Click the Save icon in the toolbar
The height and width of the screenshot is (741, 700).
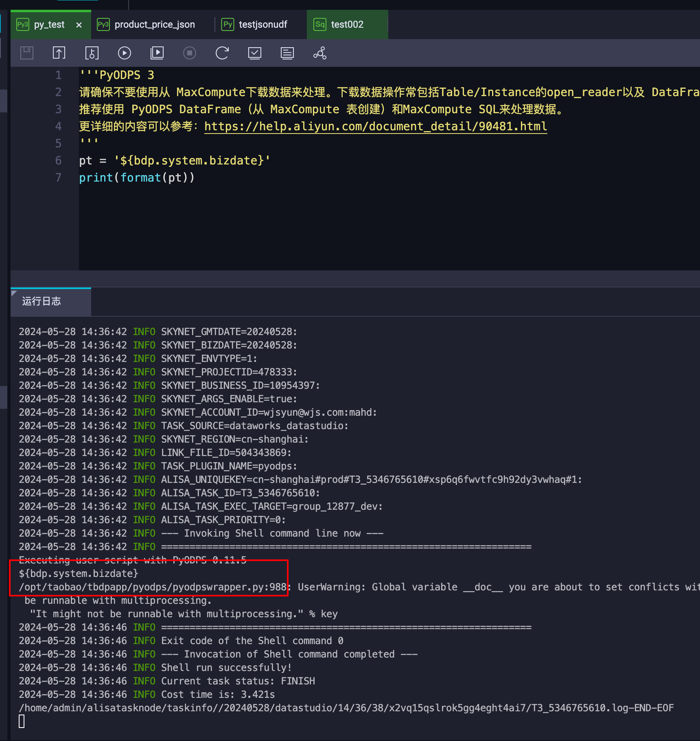tap(27, 53)
